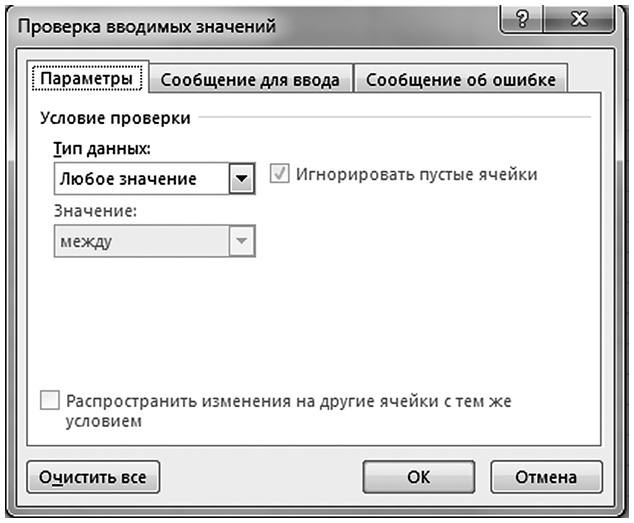Enable the Распространить изменения checkbox
Viewport: 634px width, 523px height.
click(x=50, y=401)
